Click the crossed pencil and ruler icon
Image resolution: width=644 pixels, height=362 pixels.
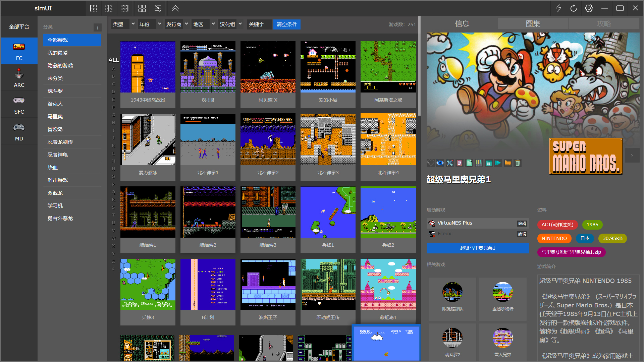tap(450, 163)
